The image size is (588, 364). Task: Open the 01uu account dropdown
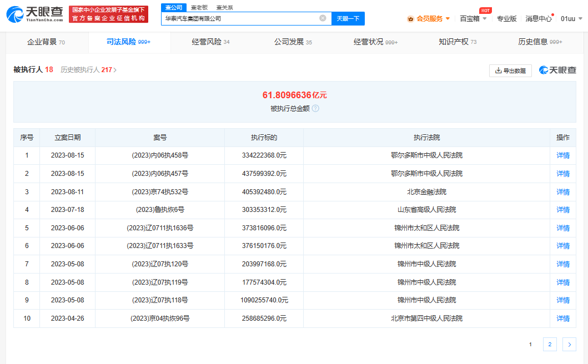pos(571,19)
